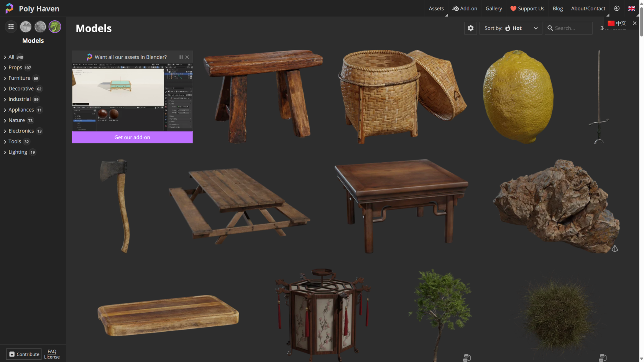Screen dimensions: 644x362
Task: Open the UK flag language selector
Action: coord(632,8)
